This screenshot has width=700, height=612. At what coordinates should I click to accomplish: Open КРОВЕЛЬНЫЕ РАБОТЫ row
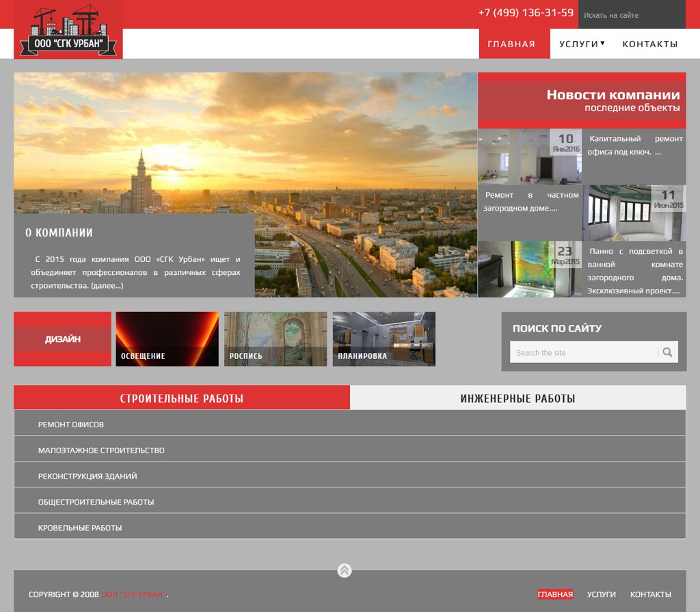click(350, 528)
